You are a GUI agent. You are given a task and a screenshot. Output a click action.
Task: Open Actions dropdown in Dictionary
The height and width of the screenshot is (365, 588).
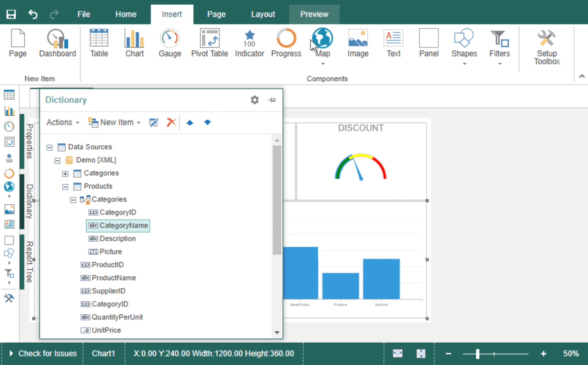click(63, 123)
